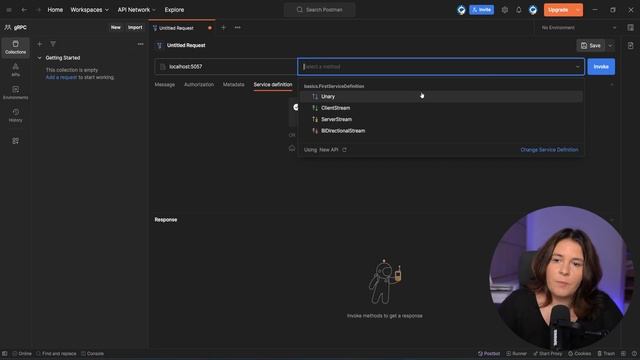Open Find and replace

pos(56,353)
